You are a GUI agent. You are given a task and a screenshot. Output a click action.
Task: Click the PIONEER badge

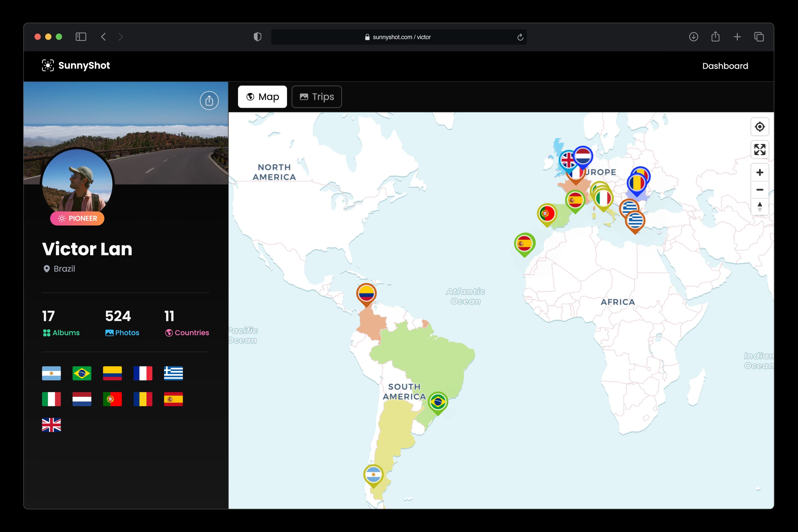point(77,218)
